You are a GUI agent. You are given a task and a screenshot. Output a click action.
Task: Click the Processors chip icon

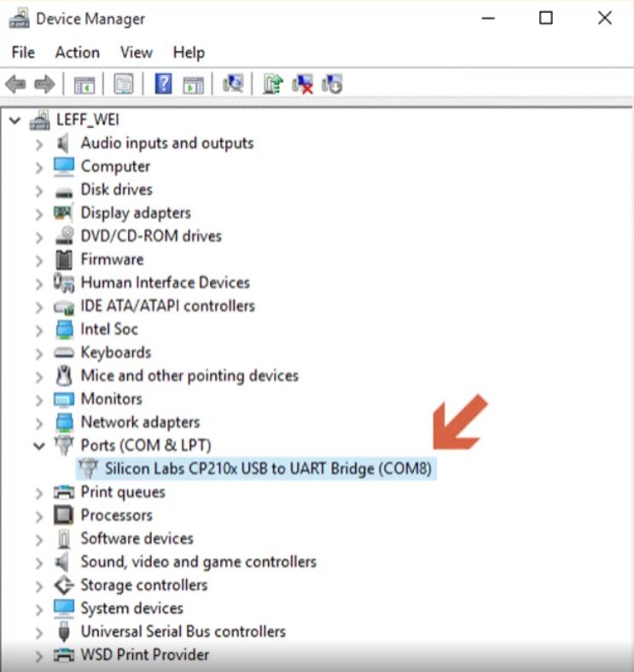tap(63, 515)
